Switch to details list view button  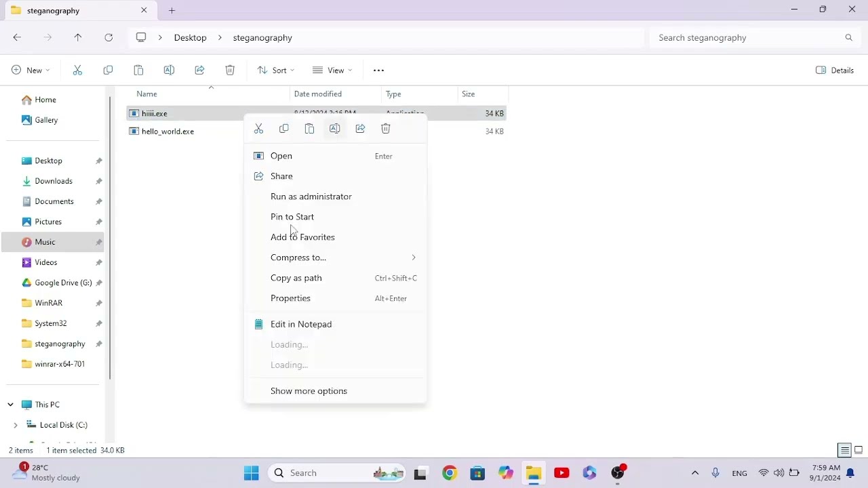[x=845, y=450]
